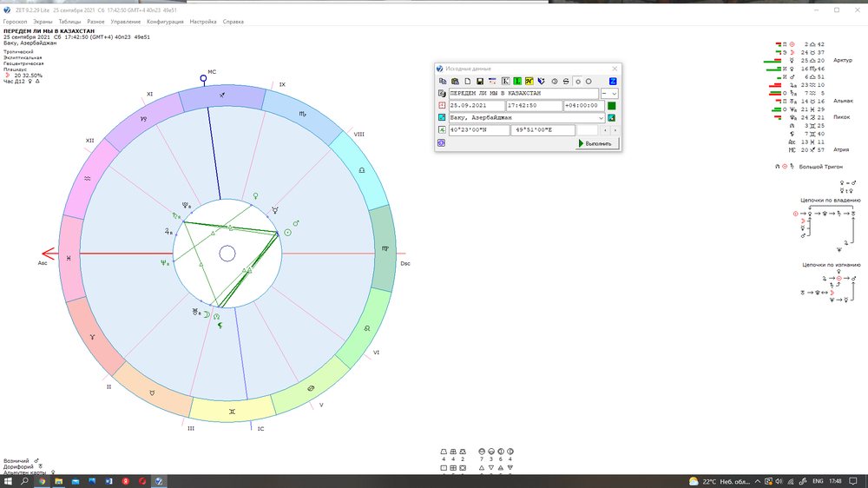
Task: Click the save floppy disk icon
Action: (x=480, y=82)
